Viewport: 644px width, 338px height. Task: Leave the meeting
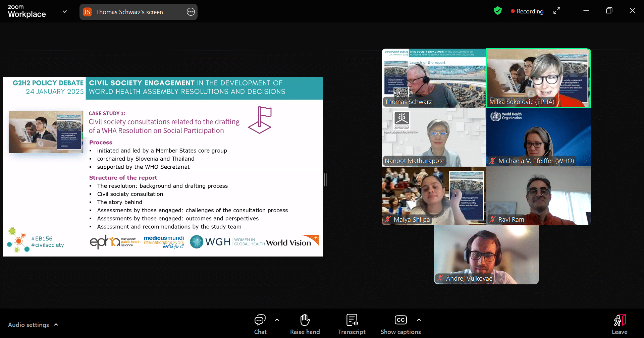pyautogui.click(x=619, y=324)
